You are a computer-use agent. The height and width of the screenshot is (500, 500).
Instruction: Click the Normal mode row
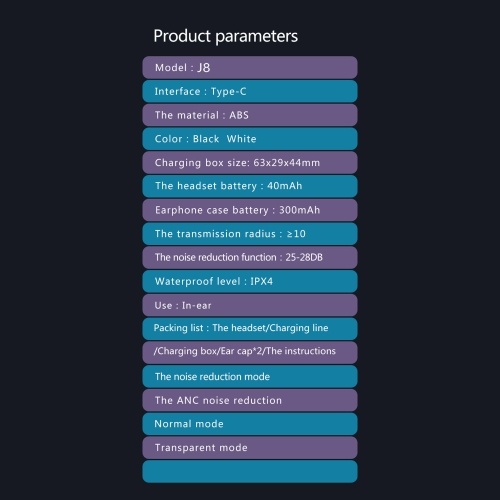(250, 424)
